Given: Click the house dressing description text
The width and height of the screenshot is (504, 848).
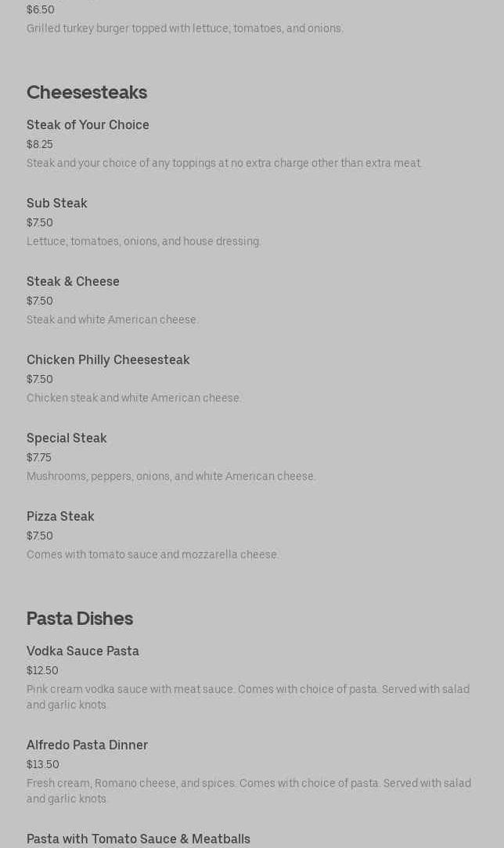Looking at the screenshot, I should [144, 242].
